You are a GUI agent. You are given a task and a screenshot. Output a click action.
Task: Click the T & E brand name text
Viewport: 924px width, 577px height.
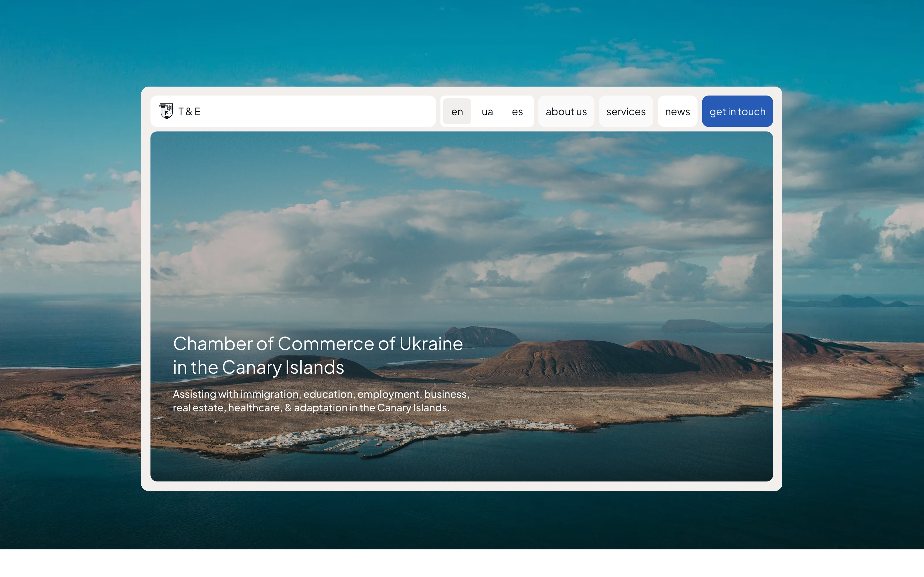point(189,111)
